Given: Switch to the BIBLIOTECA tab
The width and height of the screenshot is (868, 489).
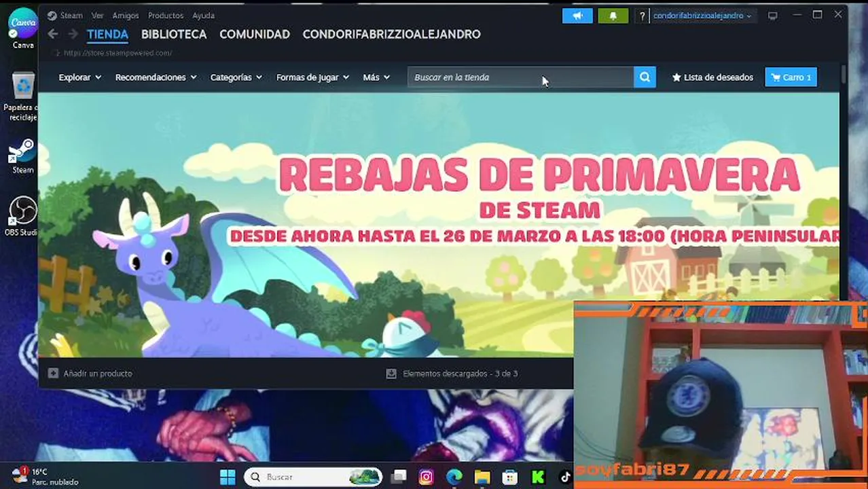Looking at the screenshot, I should [x=174, y=34].
